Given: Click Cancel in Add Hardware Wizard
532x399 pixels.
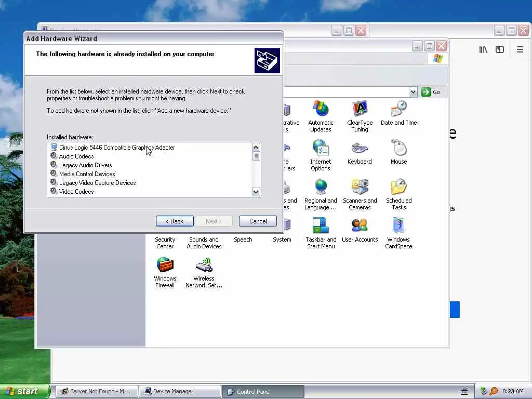Looking at the screenshot, I should [258, 221].
